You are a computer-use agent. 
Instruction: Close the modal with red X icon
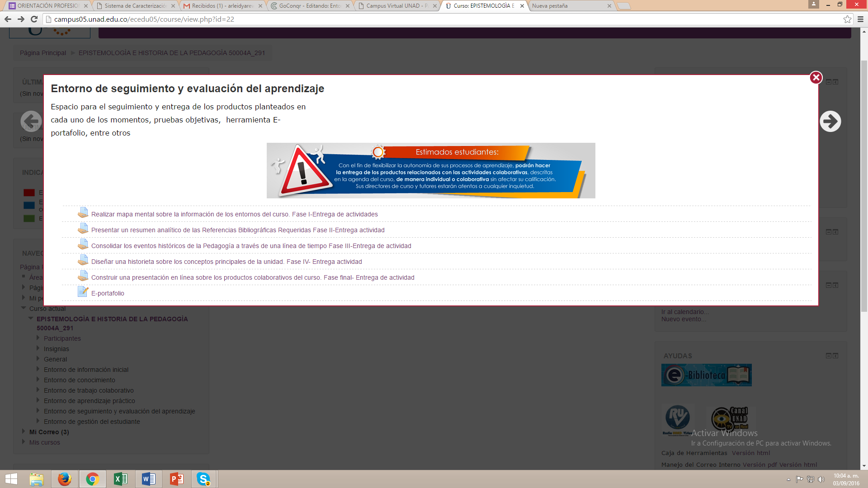coord(816,78)
